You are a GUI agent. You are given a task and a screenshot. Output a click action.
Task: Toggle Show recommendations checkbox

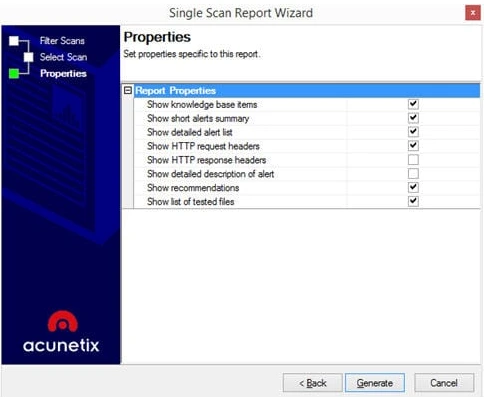pos(413,187)
